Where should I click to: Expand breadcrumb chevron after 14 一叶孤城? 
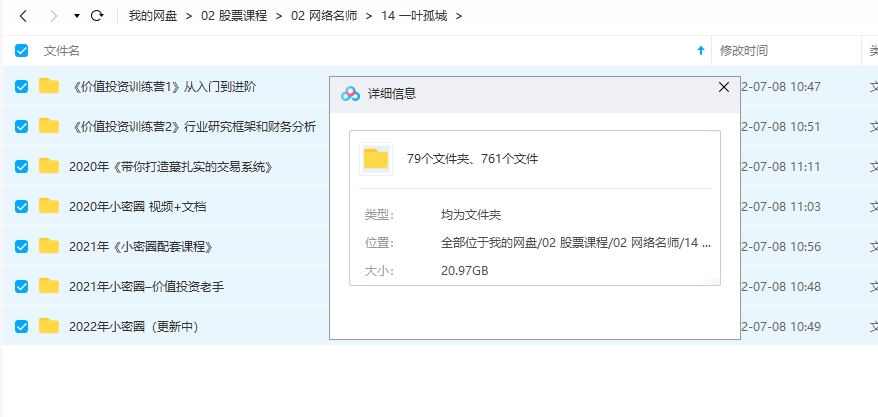pyautogui.click(x=459, y=17)
